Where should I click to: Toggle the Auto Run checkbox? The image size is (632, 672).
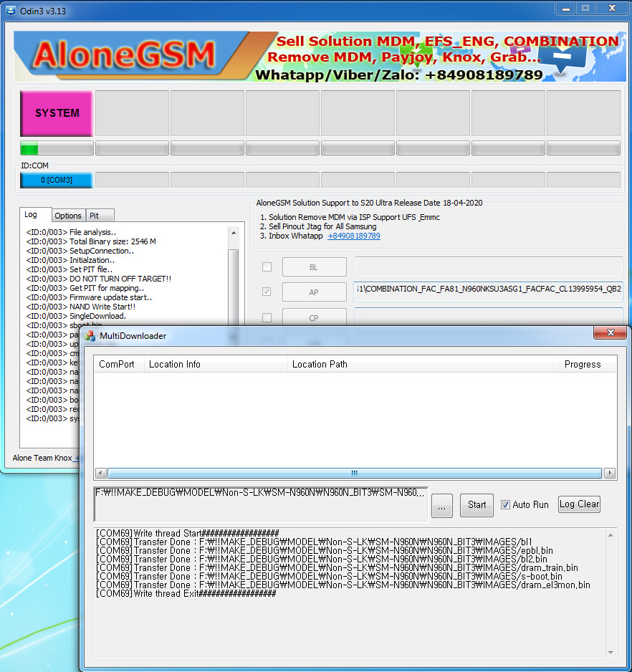[x=505, y=505]
